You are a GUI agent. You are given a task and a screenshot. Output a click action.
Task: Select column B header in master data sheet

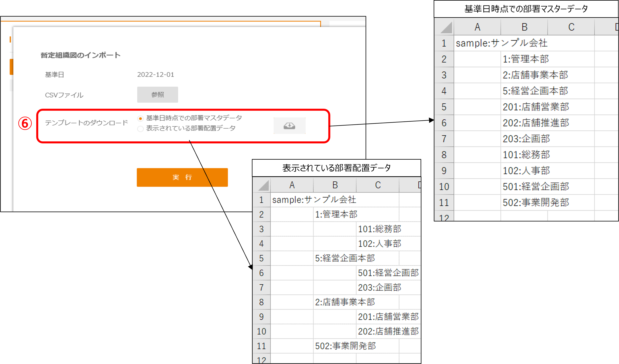(x=524, y=27)
